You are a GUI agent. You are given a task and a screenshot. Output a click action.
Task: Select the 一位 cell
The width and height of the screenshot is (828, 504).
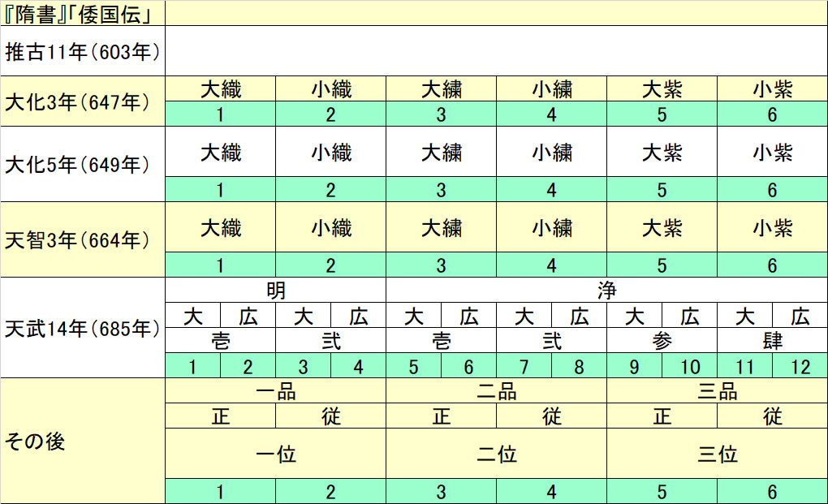tap(275, 454)
